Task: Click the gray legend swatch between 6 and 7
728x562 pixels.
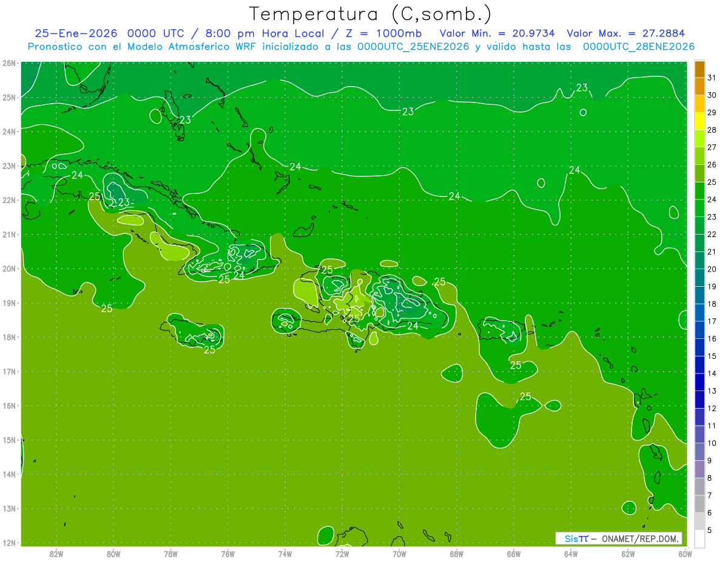Action: coord(699,504)
